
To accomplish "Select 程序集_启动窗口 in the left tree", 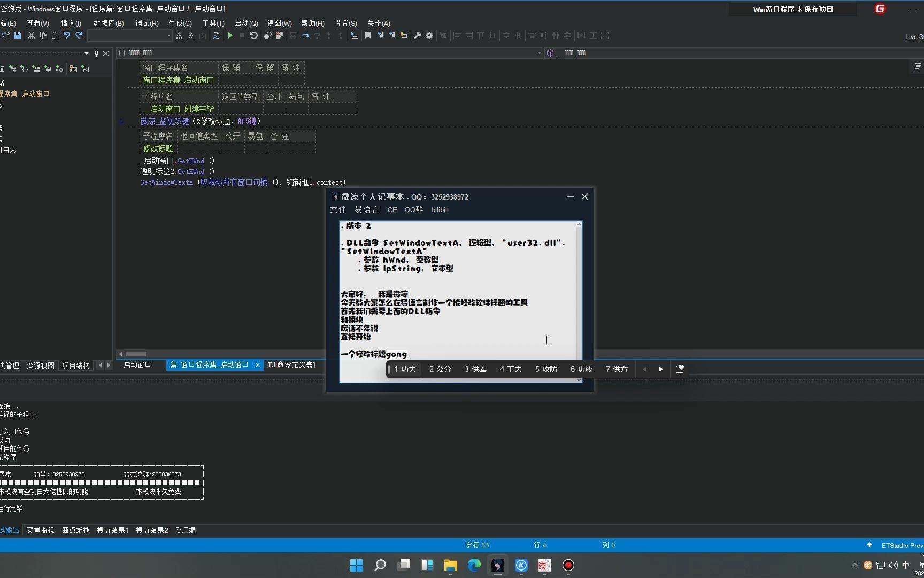I will tap(25, 94).
